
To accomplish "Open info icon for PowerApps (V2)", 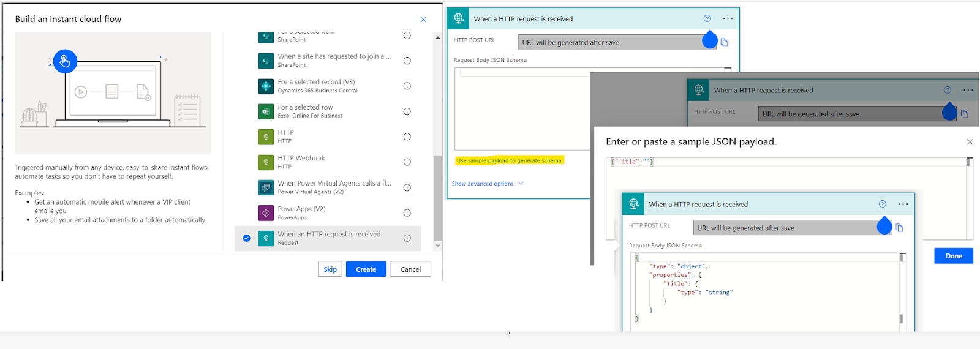I will pos(407,213).
